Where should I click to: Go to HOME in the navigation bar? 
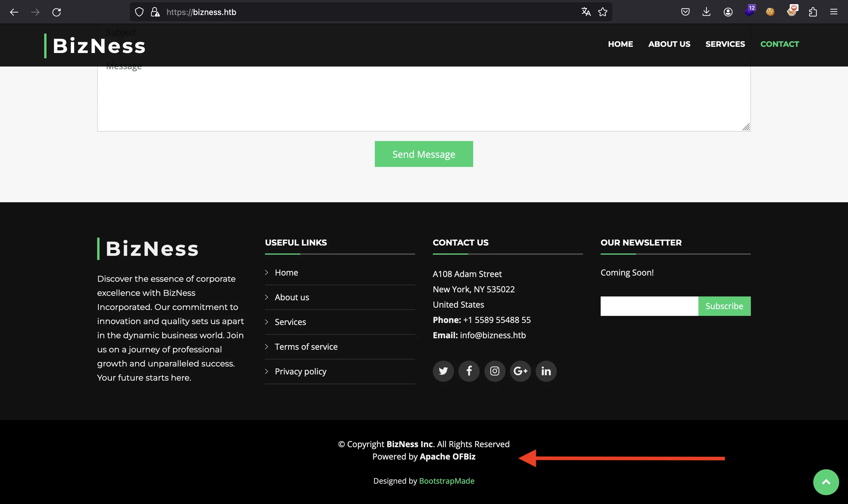tap(620, 44)
